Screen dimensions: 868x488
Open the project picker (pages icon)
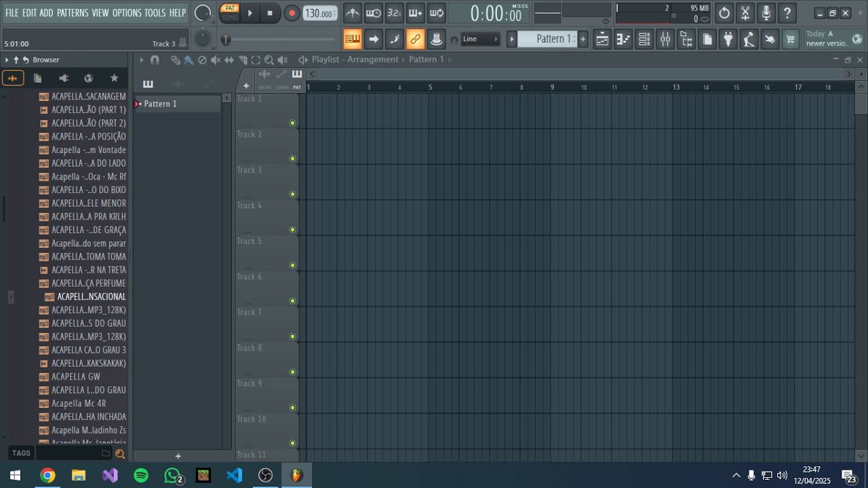click(x=707, y=39)
